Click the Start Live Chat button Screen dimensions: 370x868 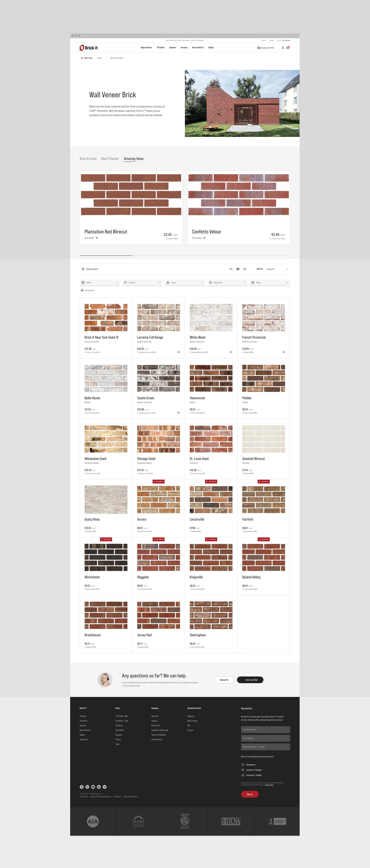click(250, 680)
